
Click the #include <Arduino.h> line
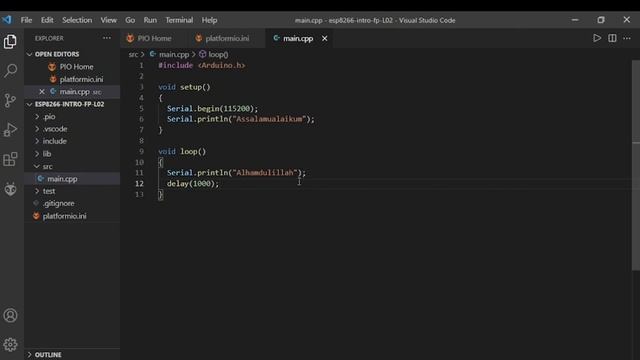click(x=202, y=65)
